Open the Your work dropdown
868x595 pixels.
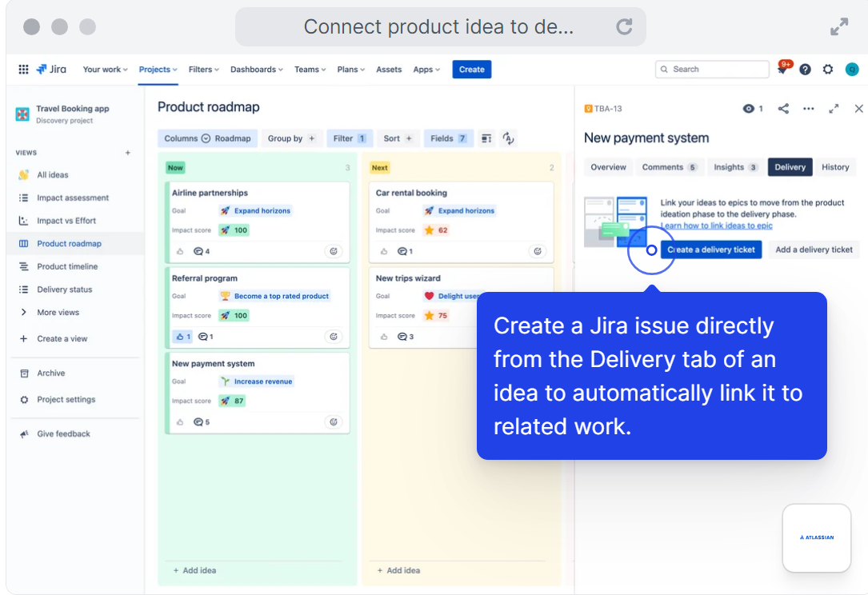pyautogui.click(x=105, y=70)
